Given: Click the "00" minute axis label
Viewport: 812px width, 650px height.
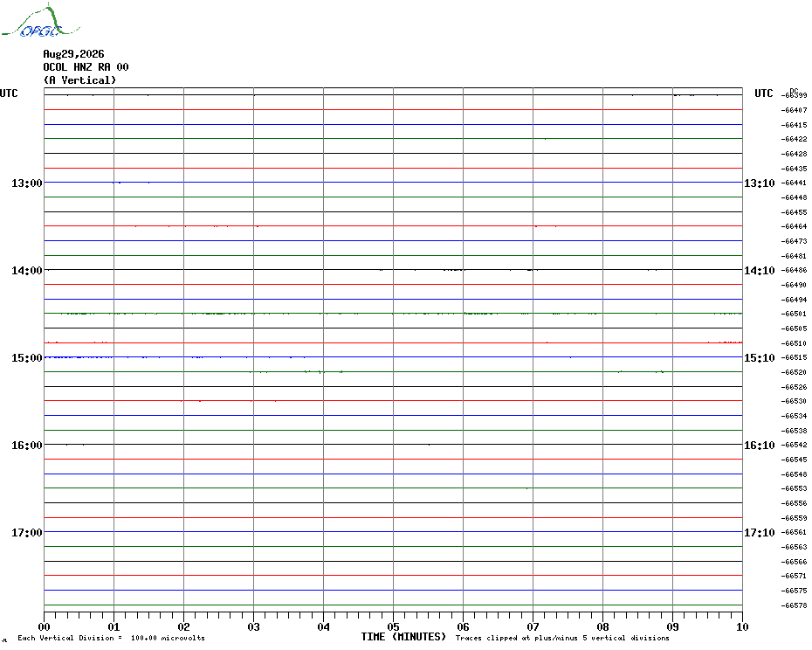Looking at the screenshot, I should click(x=44, y=626).
